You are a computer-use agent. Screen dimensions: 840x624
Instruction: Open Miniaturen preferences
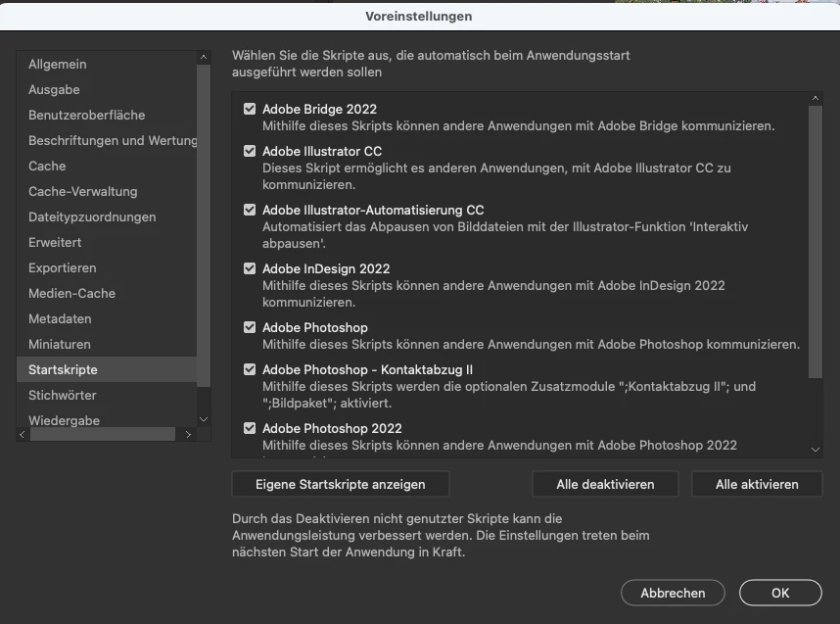107,344
